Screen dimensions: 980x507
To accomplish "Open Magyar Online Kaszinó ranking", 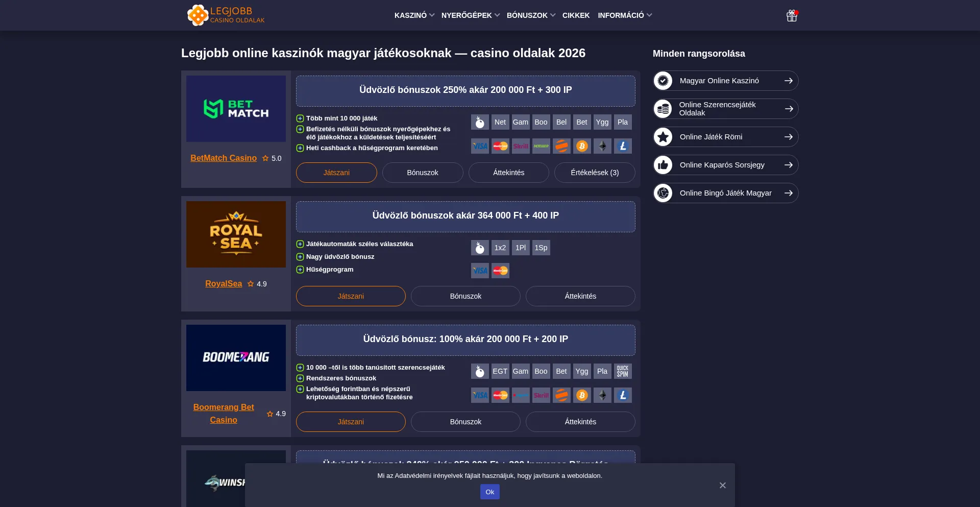I will point(726,81).
